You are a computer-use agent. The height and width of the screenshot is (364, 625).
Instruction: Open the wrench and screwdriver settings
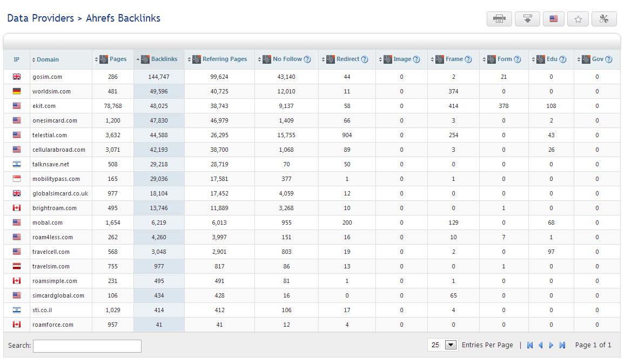(x=604, y=19)
